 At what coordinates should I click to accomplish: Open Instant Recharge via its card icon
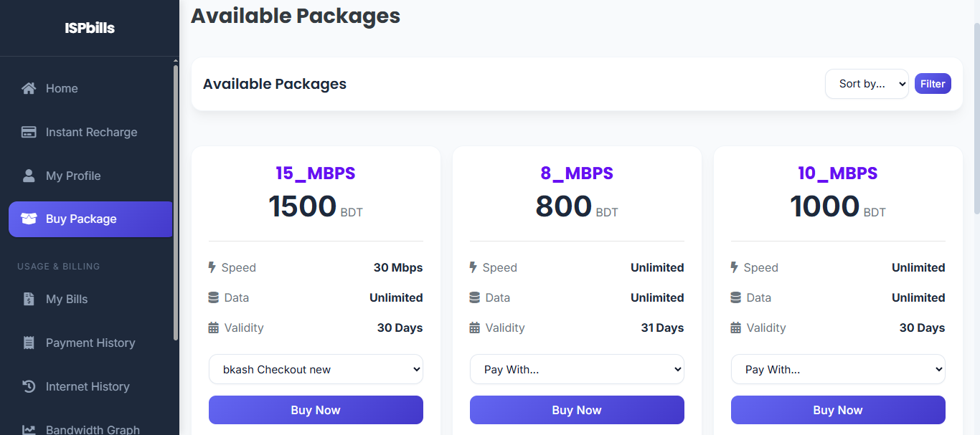pos(28,132)
